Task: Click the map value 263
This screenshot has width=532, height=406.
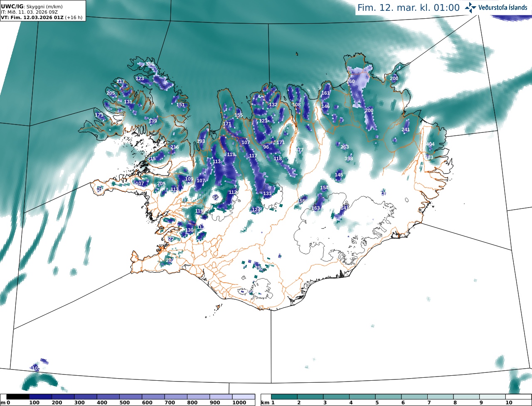Action: coord(345,147)
